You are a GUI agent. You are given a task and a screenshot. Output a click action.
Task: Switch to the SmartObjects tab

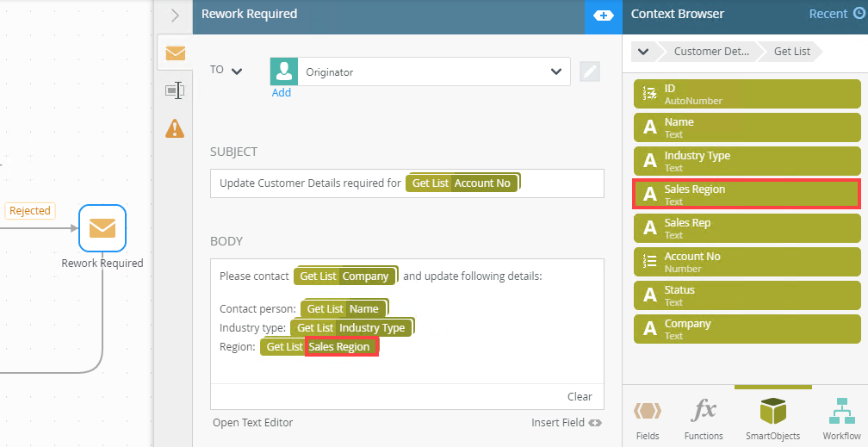[x=772, y=419]
